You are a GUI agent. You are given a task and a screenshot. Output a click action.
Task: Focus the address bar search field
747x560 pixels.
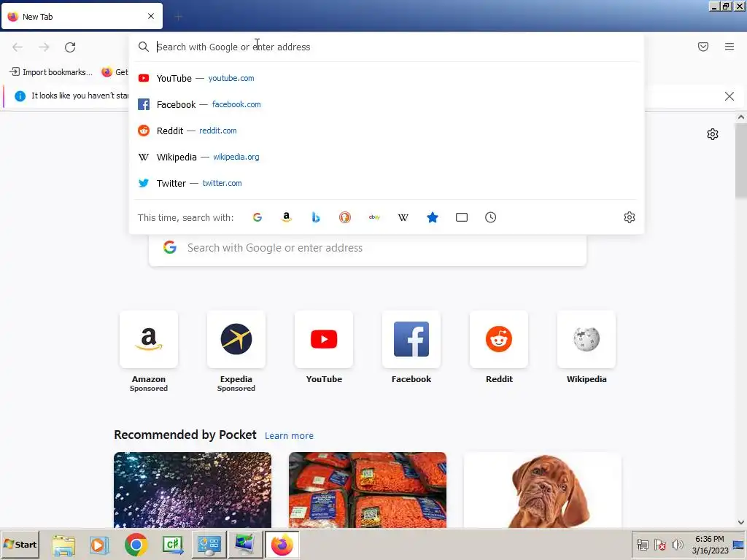point(387,47)
